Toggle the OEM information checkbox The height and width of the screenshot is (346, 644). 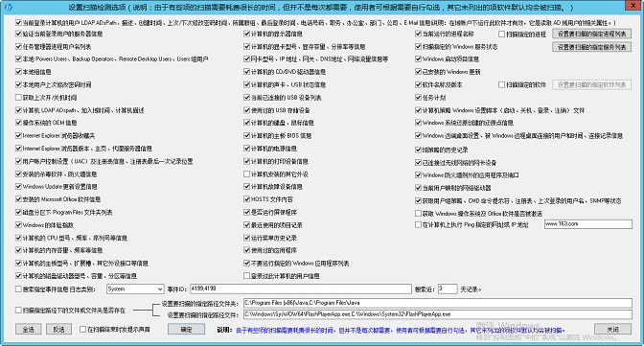pyautogui.click(x=18, y=123)
